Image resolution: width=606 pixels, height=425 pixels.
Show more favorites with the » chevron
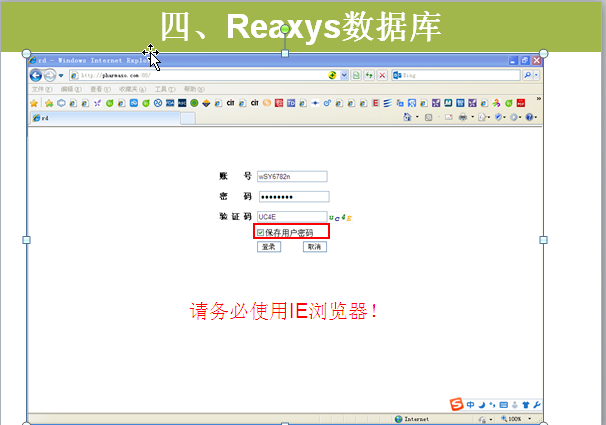538,99
